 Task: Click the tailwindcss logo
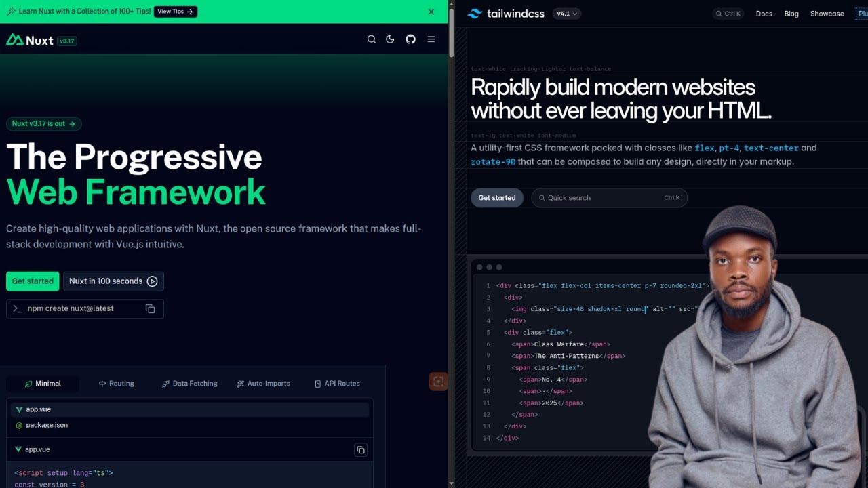pos(506,14)
